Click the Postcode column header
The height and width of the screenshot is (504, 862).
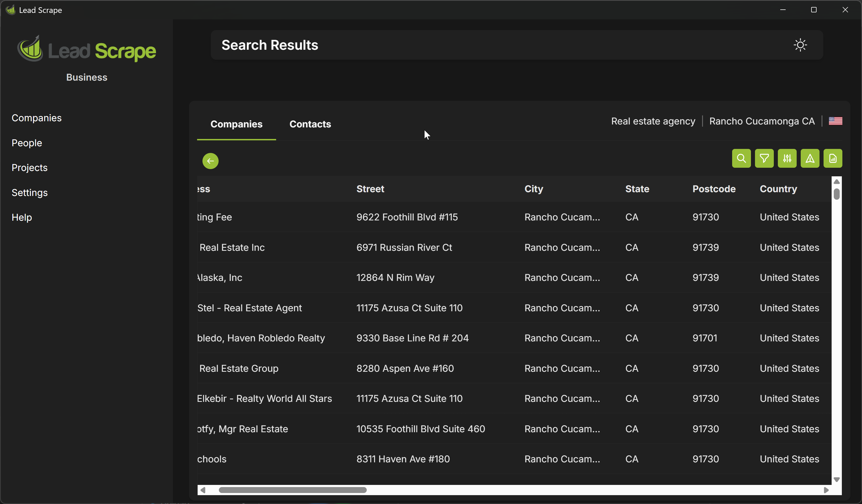point(714,189)
